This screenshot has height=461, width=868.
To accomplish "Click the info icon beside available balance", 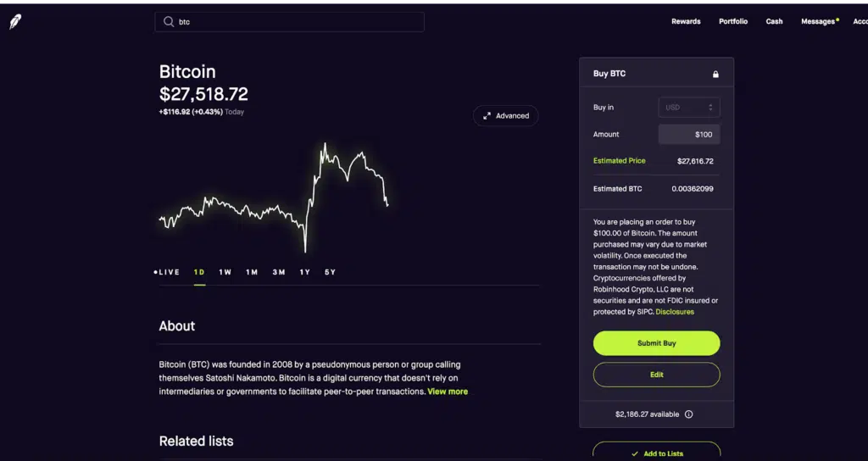I will [688, 414].
